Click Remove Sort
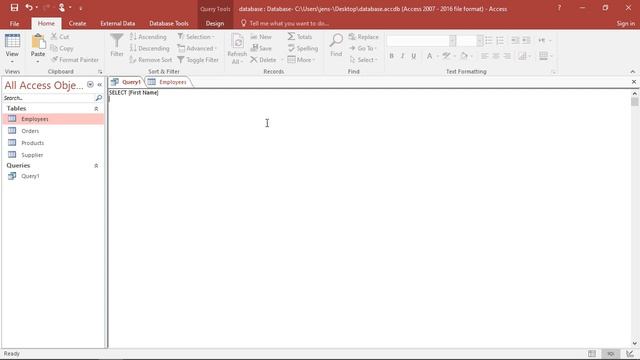The width and height of the screenshot is (640, 360). click(151, 60)
